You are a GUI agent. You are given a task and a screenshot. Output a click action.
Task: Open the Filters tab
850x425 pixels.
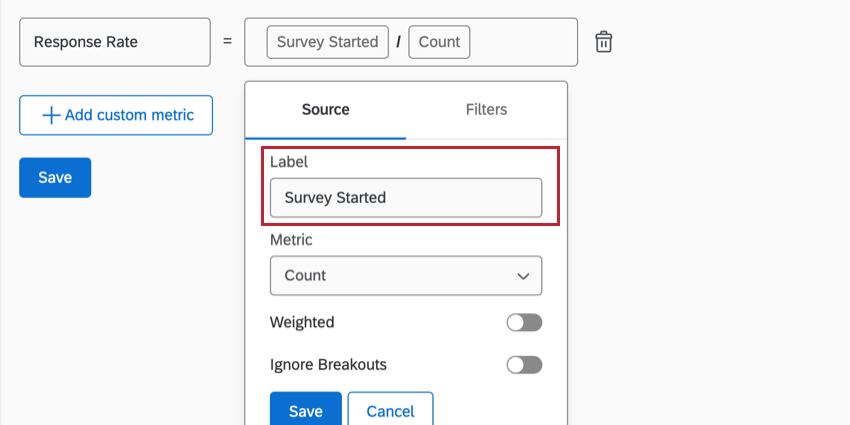[486, 110]
